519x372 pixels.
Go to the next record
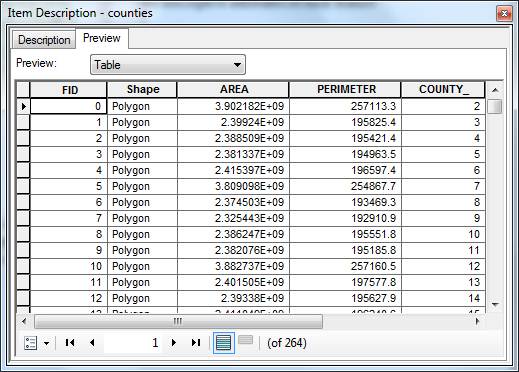(174, 343)
